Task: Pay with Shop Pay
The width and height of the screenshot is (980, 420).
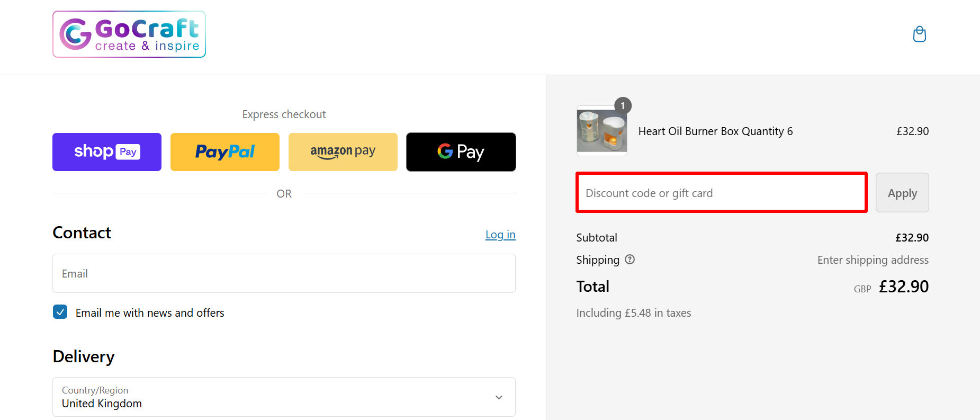Action: (106, 152)
